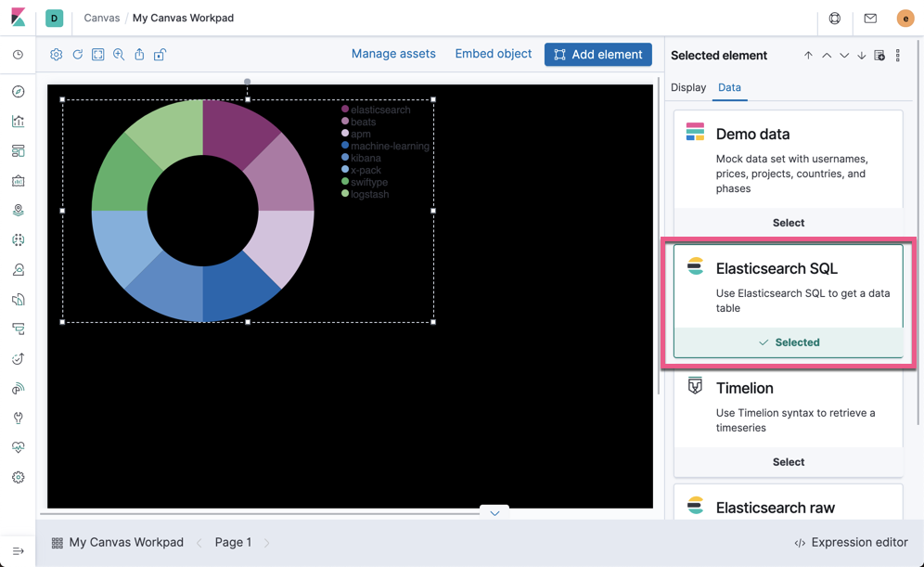Click Embed object link
The width and height of the screenshot is (924, 567).
(494, 54)
